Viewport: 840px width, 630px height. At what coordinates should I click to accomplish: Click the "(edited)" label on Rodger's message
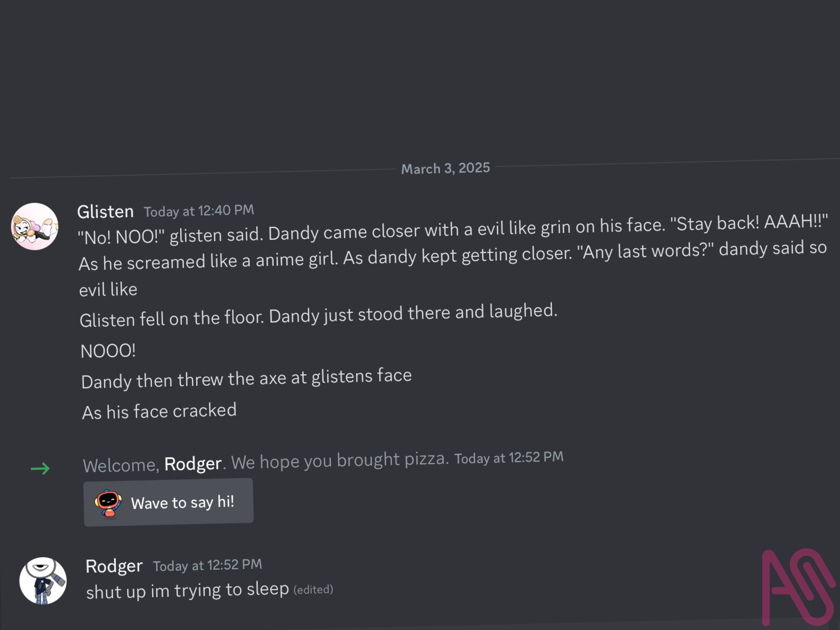pos(313,590)
